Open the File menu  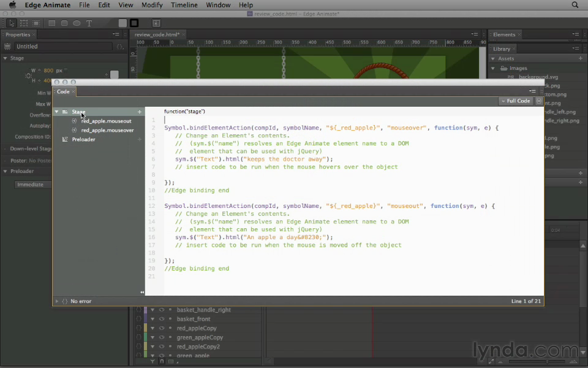85,5
